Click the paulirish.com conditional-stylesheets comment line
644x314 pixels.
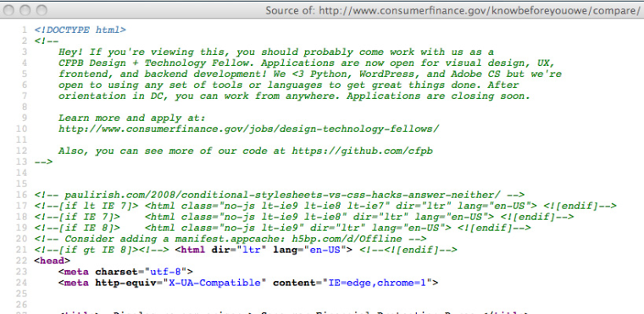pyautogui.click(x=280, y=195)
